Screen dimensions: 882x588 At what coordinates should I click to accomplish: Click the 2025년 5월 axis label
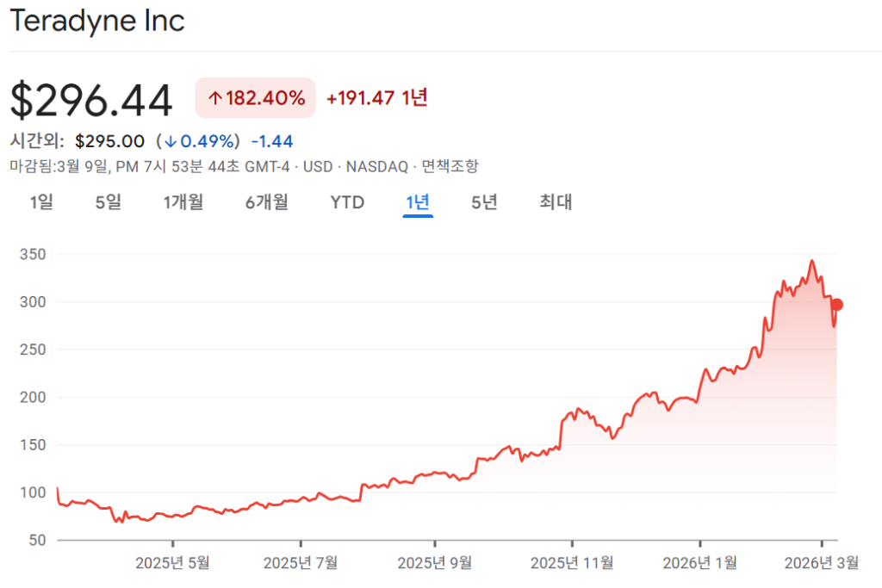pos(172,562)
